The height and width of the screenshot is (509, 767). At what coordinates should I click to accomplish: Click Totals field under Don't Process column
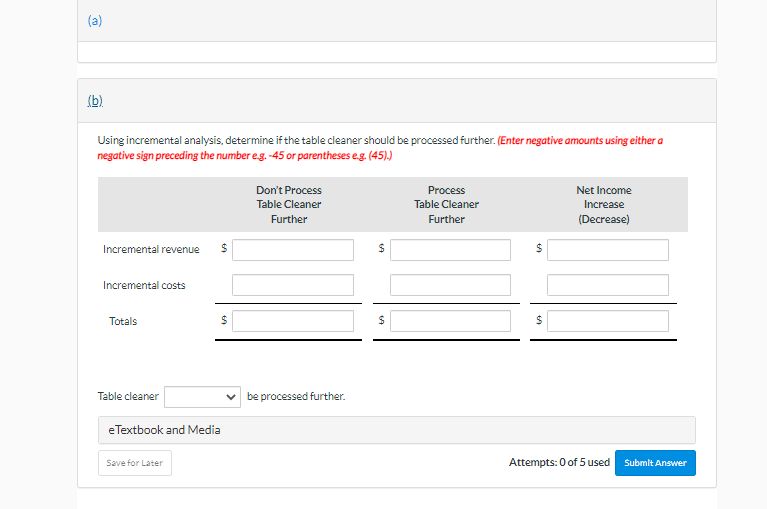click(x=293, y=322)
